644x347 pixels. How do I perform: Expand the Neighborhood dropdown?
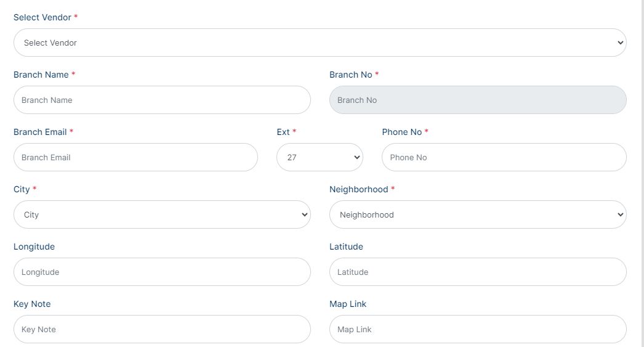click(478, 214)
